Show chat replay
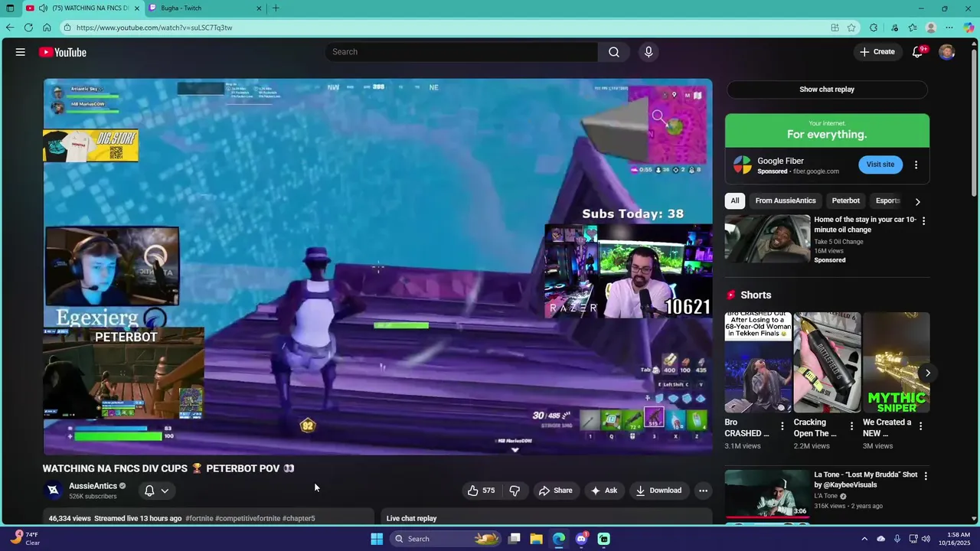This screenshot has width=980, height=551. click(827, 90)
